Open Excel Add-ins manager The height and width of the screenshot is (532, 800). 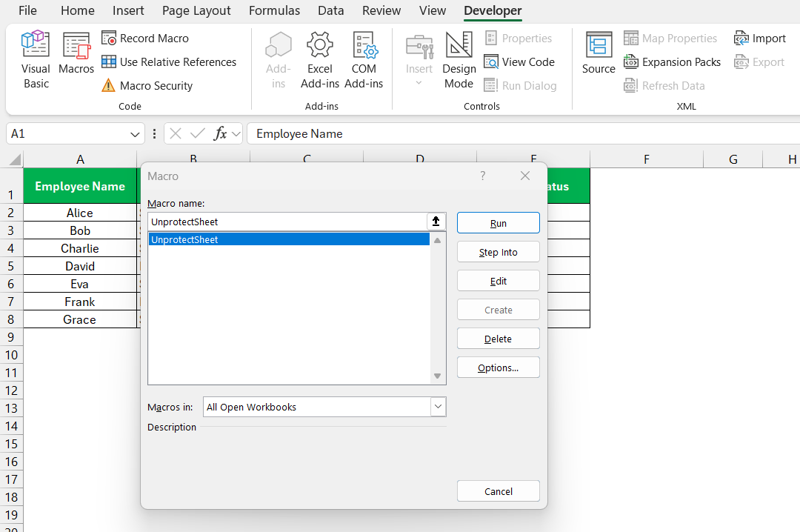pyautogui.click(x=320, y=60)
